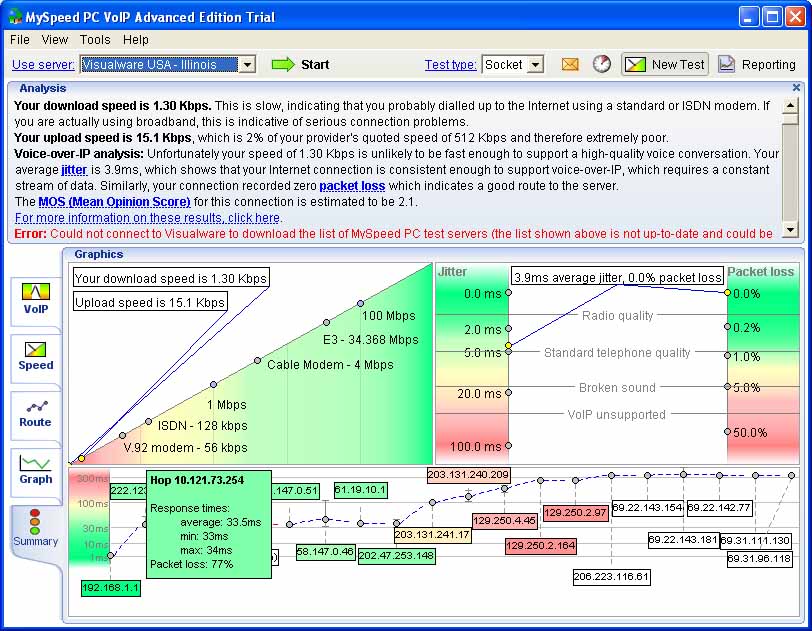Click the V.92 modem - 56 kbps label
812x631 pixels.
[x=185, y=448]
